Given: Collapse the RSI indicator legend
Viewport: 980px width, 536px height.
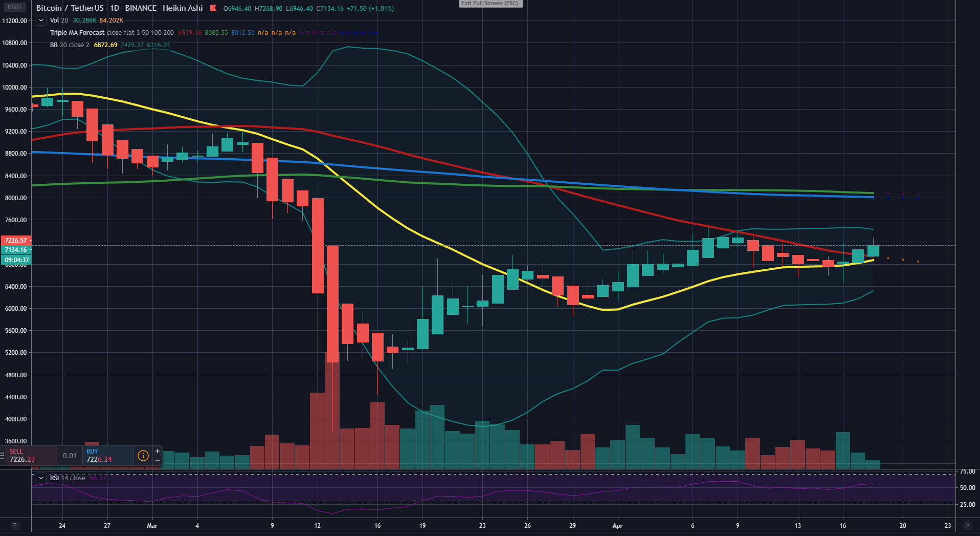Looking at the screenshot, I should (41, 478).
